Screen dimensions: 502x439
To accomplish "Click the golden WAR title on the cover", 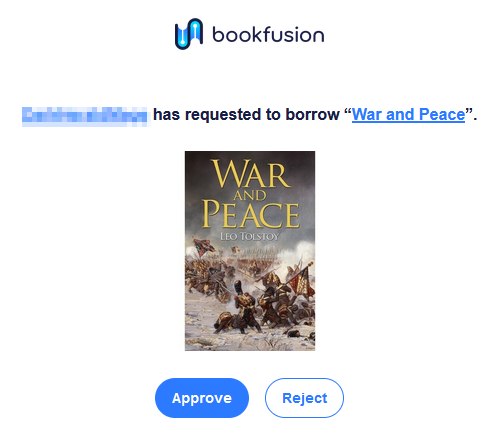I will (x=251, y=174).
